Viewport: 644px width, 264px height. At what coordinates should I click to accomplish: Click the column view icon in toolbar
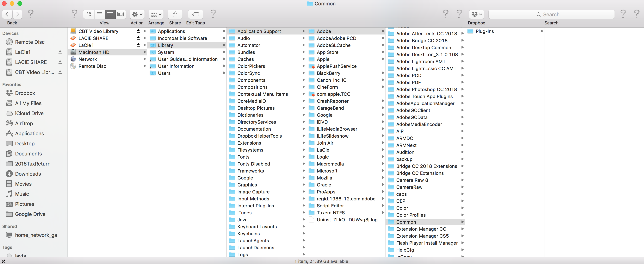pos(110,14)
